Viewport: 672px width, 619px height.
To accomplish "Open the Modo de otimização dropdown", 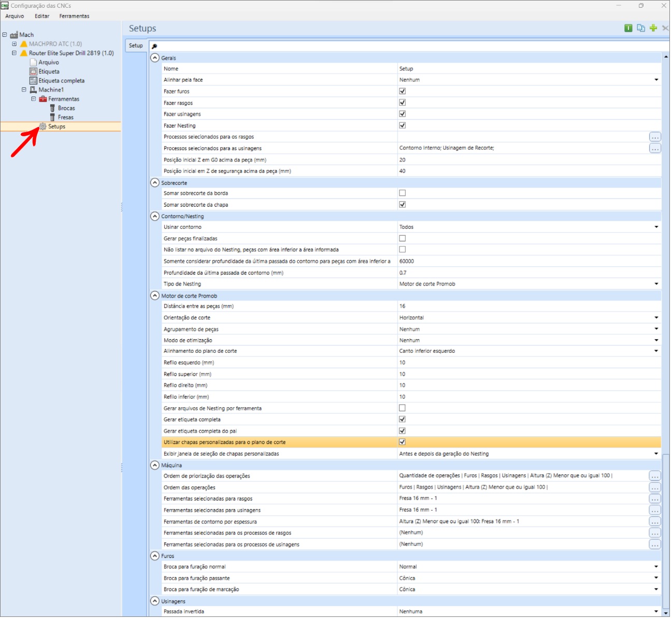I will 656,340.
